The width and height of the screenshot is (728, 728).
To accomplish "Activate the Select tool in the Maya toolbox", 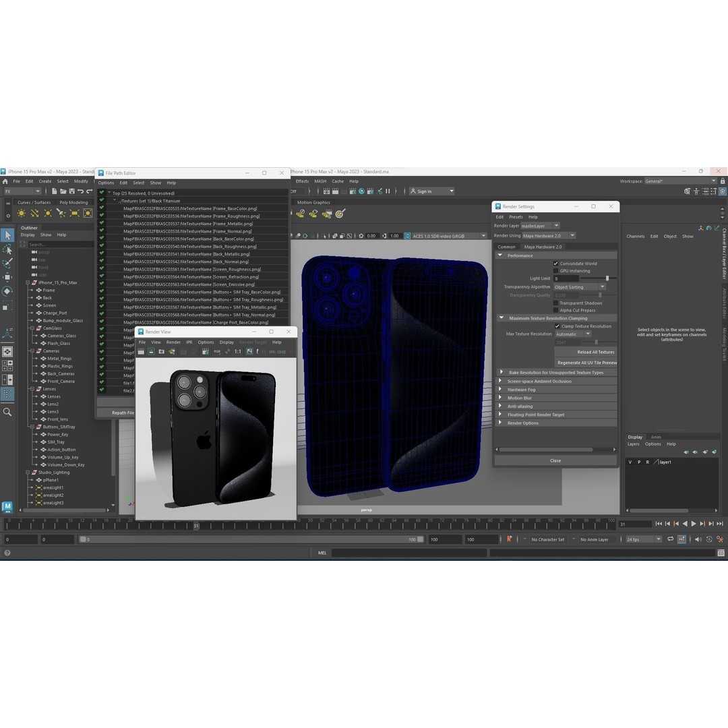I will 7,235.
